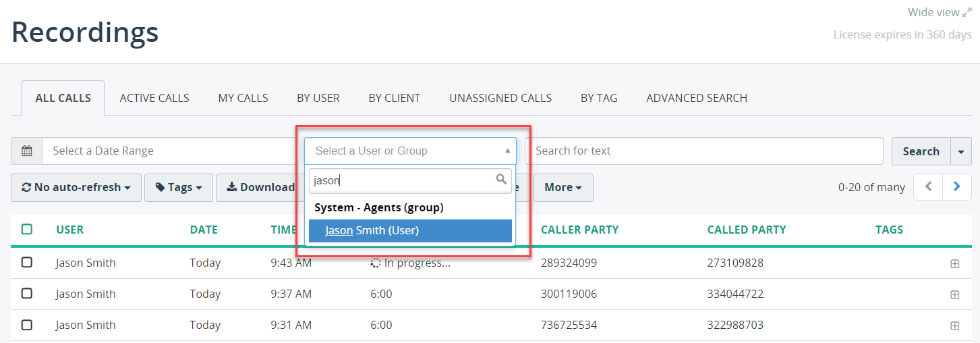Viewport: 980px width, 343px height.
Task: Switch to Wide view
Action: 940,12
